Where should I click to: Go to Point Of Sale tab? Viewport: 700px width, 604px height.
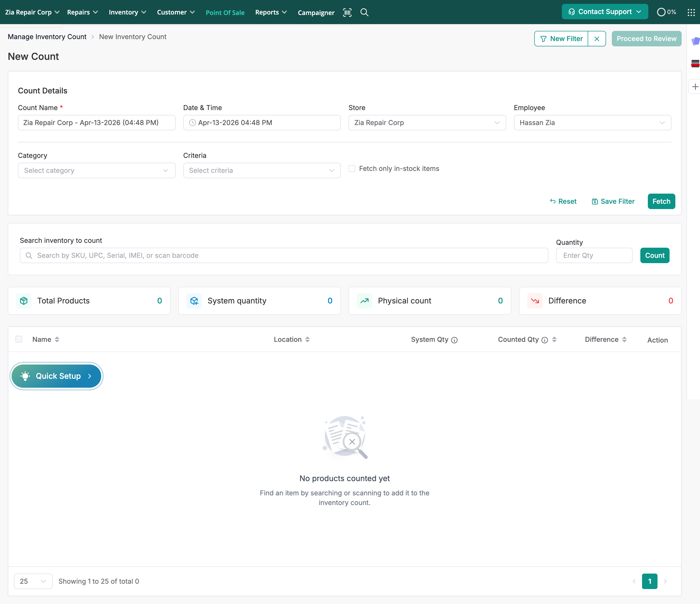pyautogui.click(x=225, y=13)
